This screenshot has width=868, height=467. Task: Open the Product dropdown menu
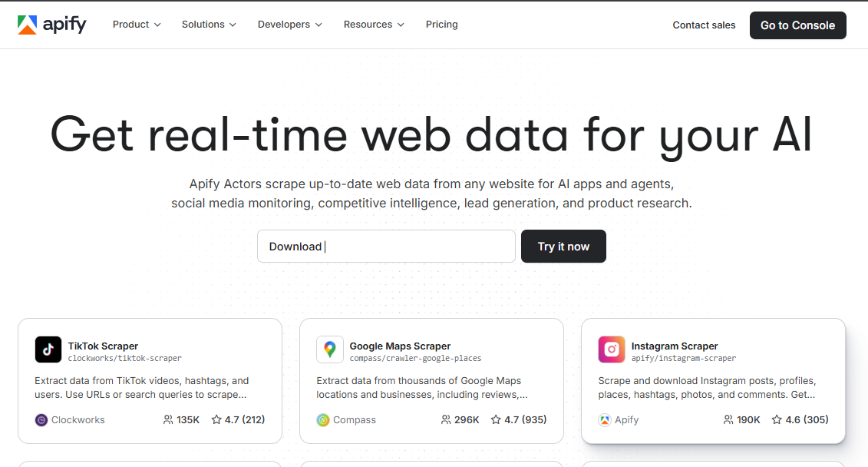(x=136, y=24)
